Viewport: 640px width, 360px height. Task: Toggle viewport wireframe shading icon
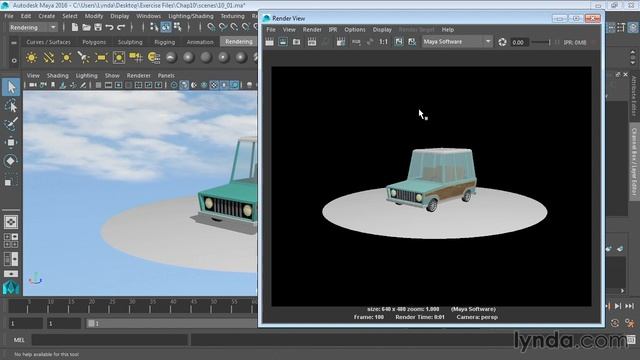[174, 85]
